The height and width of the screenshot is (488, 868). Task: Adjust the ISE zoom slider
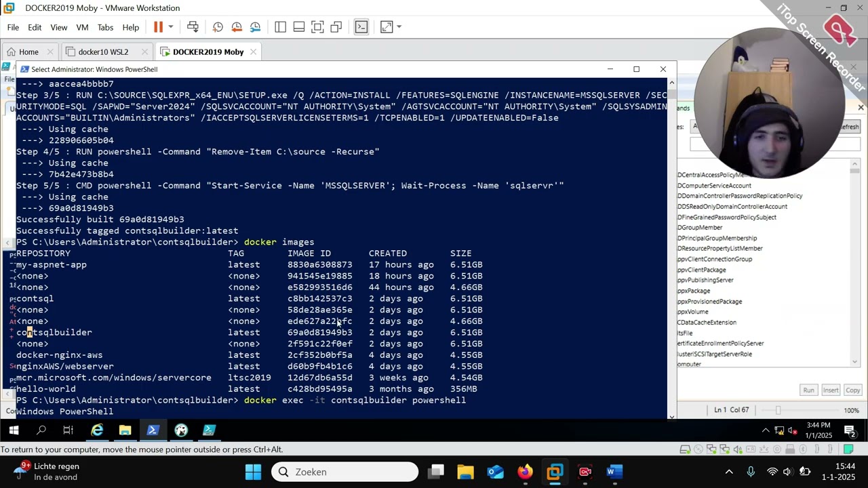[x=778, y=411]
